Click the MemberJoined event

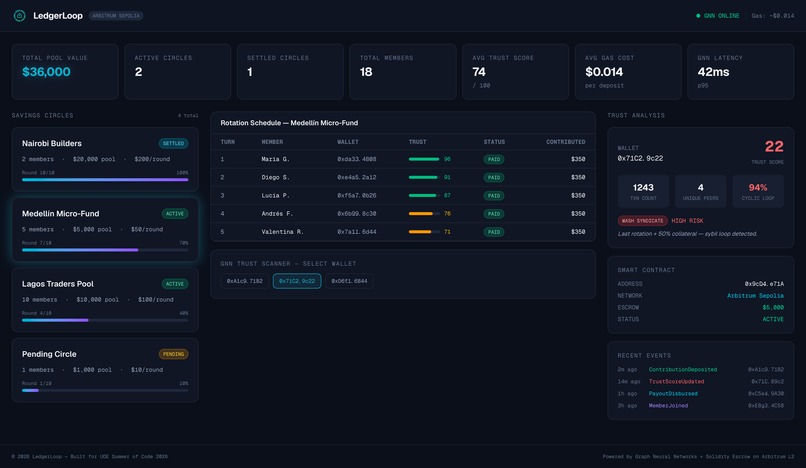[x=668, y=406]
